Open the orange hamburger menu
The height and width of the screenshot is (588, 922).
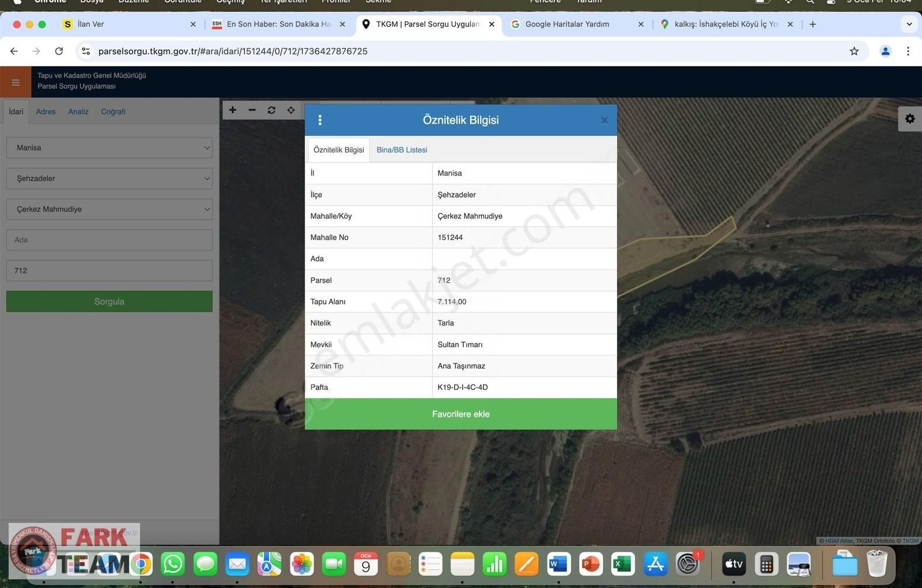[x=16, y=82]
